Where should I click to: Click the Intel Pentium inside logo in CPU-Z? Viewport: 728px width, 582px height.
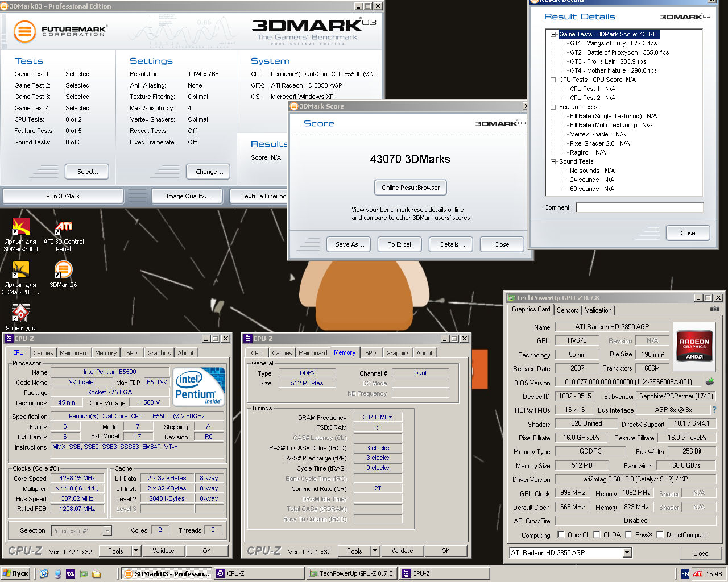click(199, 388)
